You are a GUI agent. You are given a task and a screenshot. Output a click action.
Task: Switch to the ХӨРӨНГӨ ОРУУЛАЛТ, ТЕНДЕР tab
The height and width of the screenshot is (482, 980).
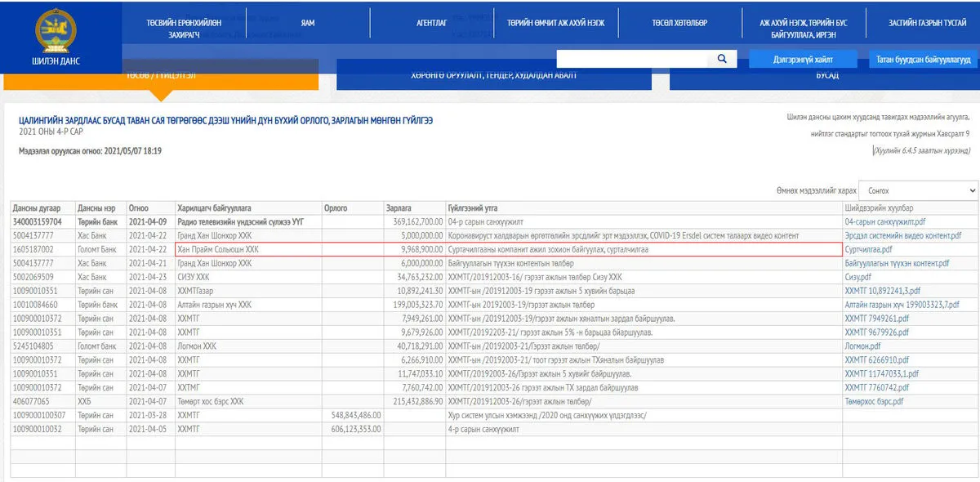[493, 75]
